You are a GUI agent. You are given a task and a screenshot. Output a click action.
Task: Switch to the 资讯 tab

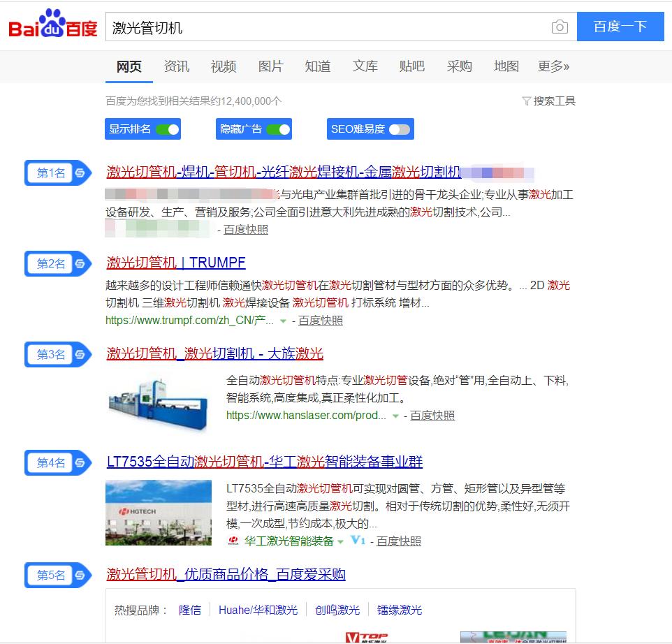click(176, 66)
